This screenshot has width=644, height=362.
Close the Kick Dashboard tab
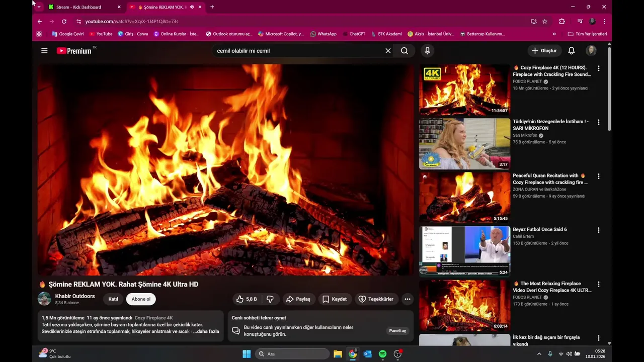point(119,7)
